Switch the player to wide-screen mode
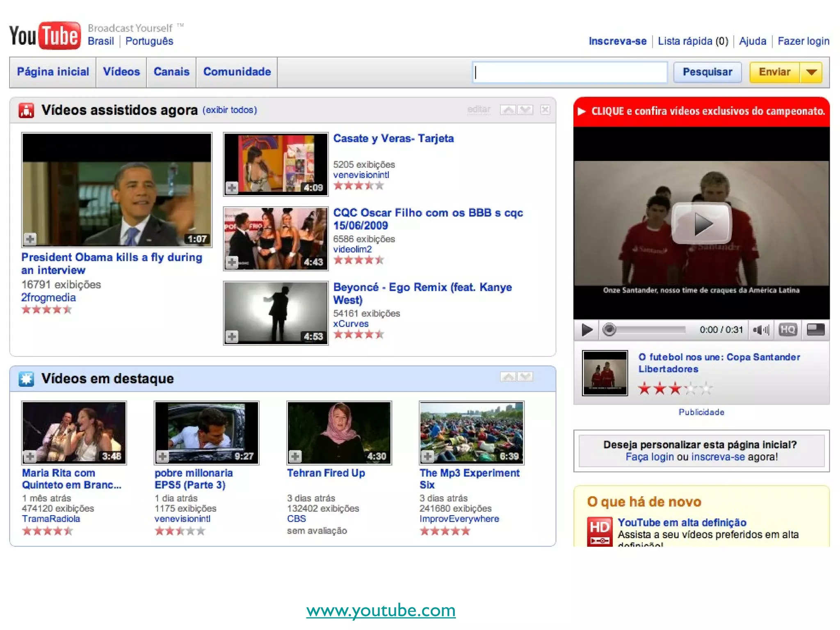The height and width of the screenshot is (630, 840). coord(815,330)
